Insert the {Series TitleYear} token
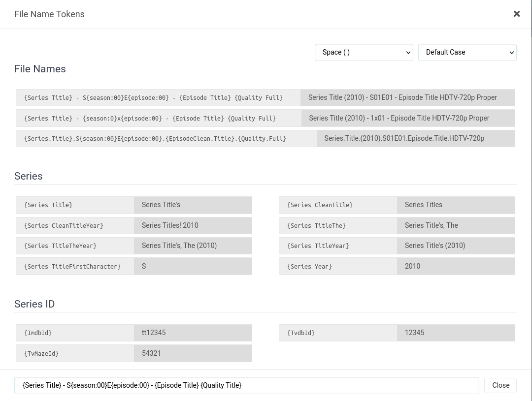 pos(337,246)
